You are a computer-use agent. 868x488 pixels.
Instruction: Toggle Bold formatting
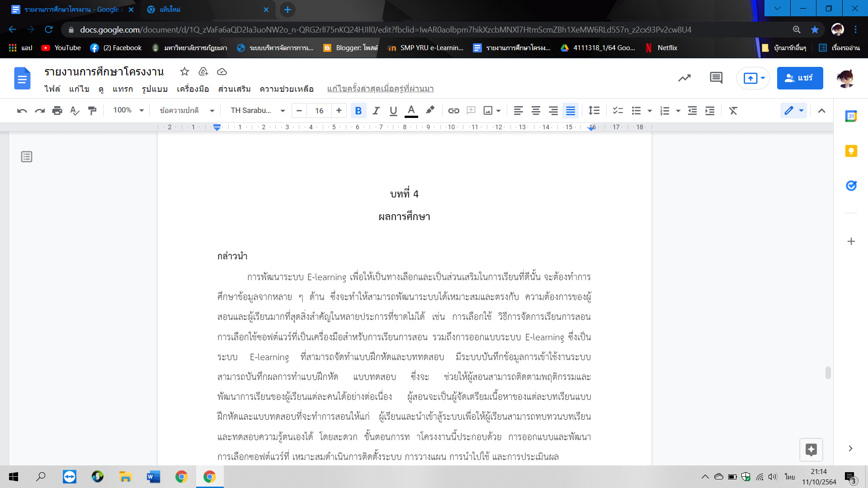point(359,111)
